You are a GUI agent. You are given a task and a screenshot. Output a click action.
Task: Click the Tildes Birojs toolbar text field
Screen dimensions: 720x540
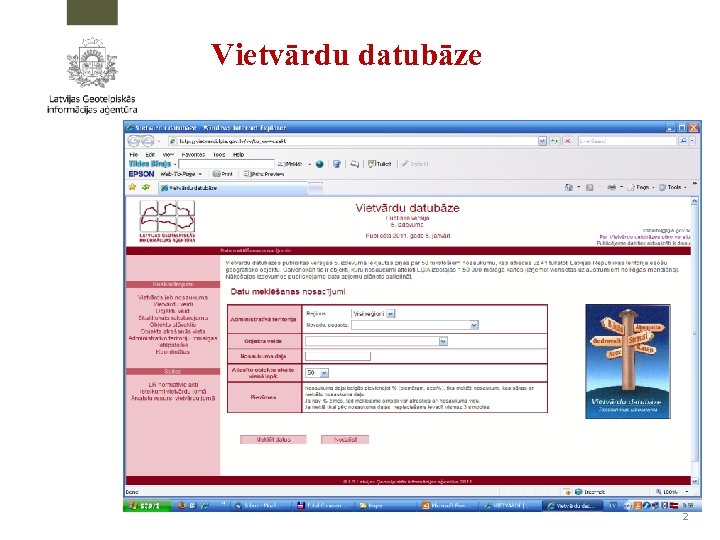(226, 164)
